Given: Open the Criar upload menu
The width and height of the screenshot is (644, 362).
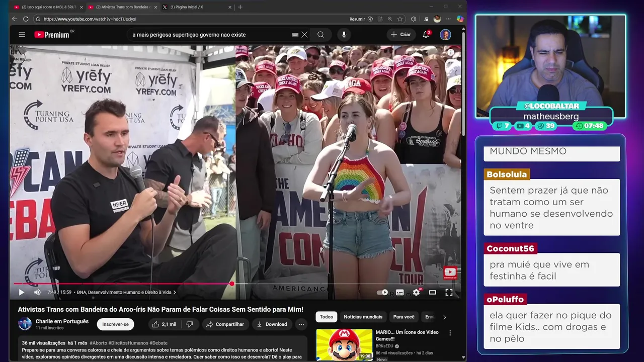Looking at the screenshot, I should [401, 35].
